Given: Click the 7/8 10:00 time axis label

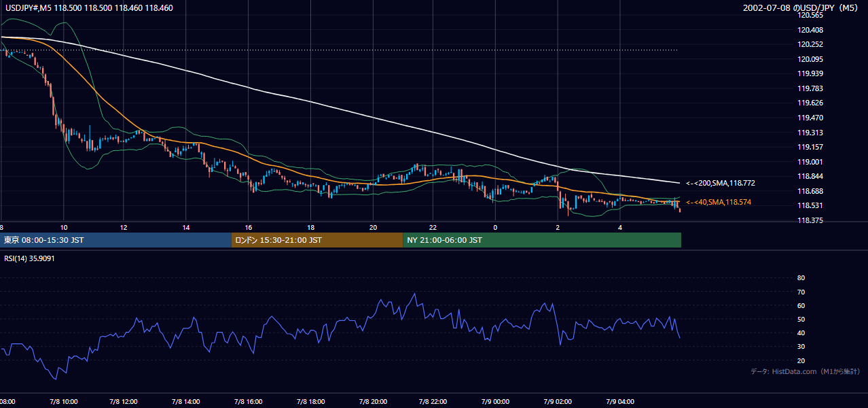Looking at the screenshot, I should tap(63, 401).
